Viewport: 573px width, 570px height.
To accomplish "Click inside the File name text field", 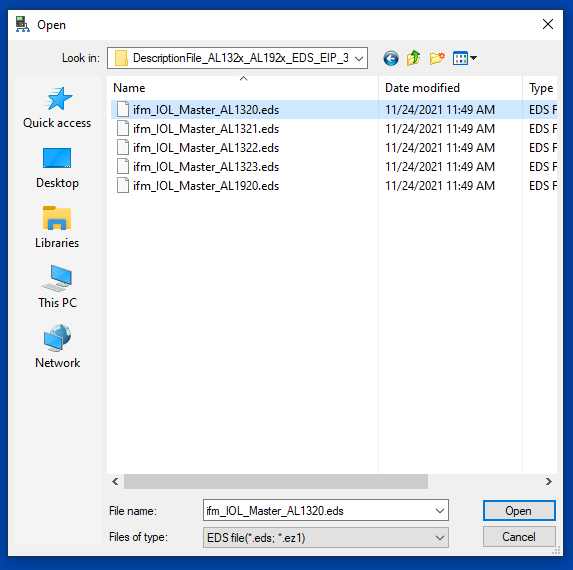I will 319,510.
